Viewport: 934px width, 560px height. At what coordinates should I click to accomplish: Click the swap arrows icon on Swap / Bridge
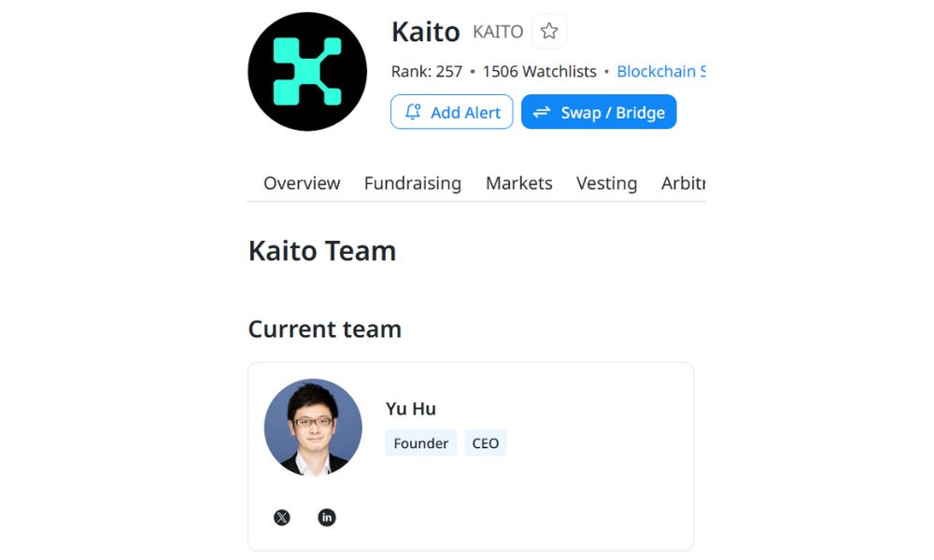pos(544,112)
